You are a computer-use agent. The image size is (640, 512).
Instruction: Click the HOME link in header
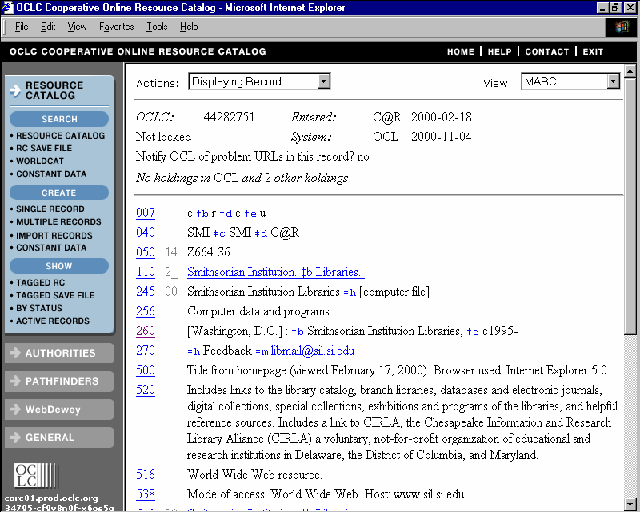pos(461,52)
